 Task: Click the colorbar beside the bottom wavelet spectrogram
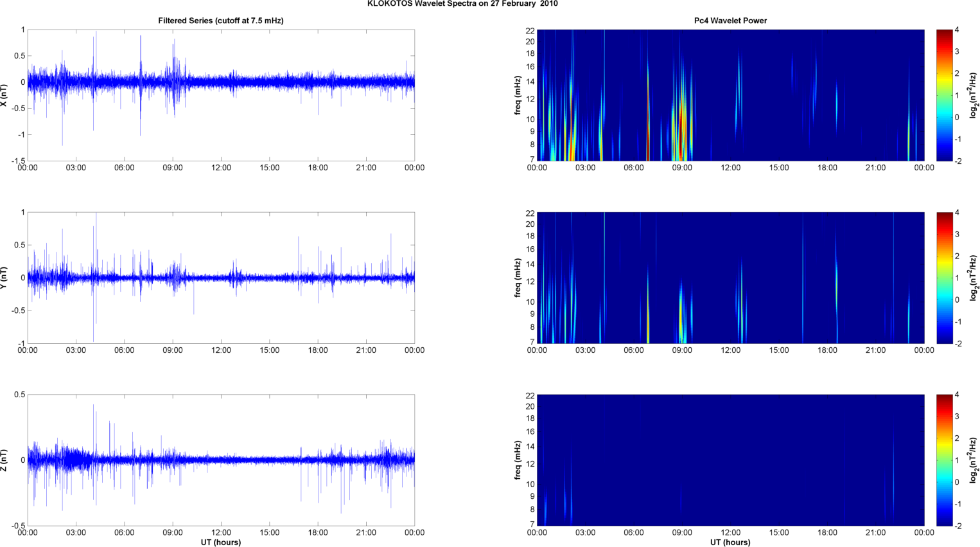click(944, 460)
